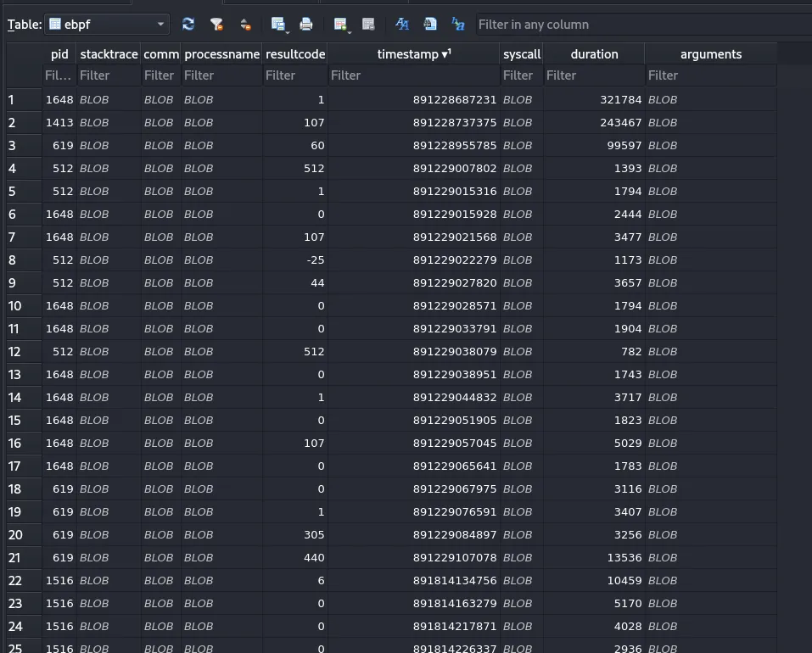Select timestamp cell 891229044832
The image size is (812, 653).
click(414, 398)
